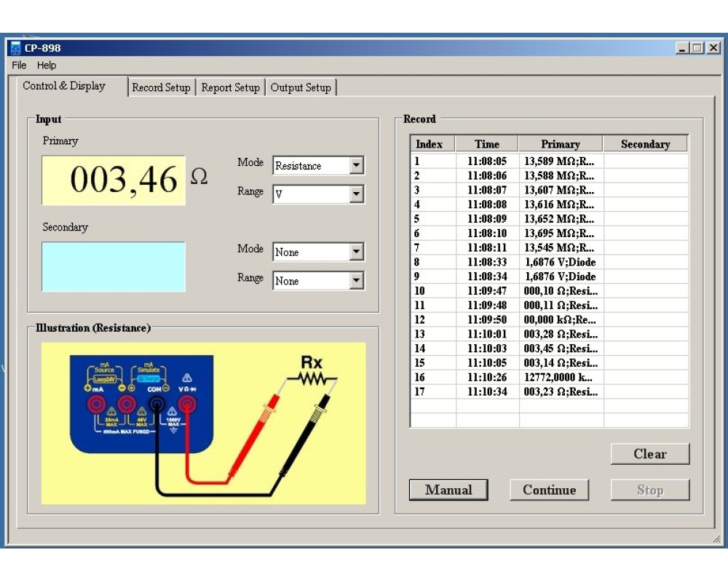The width and height of the screenshot is (728, 582).
Task: Go to the Output Setup tab
Action: (x=301, y=87)
